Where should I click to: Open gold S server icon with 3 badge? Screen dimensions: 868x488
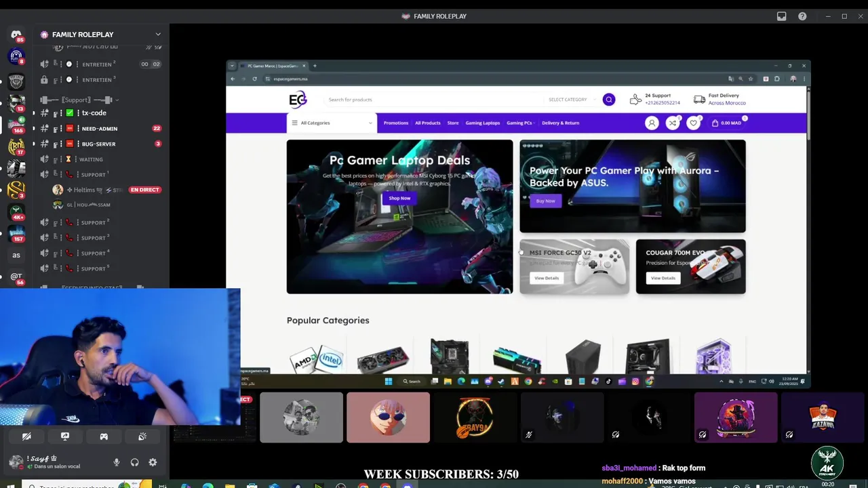pyautogui.click(x=16, y=190)
